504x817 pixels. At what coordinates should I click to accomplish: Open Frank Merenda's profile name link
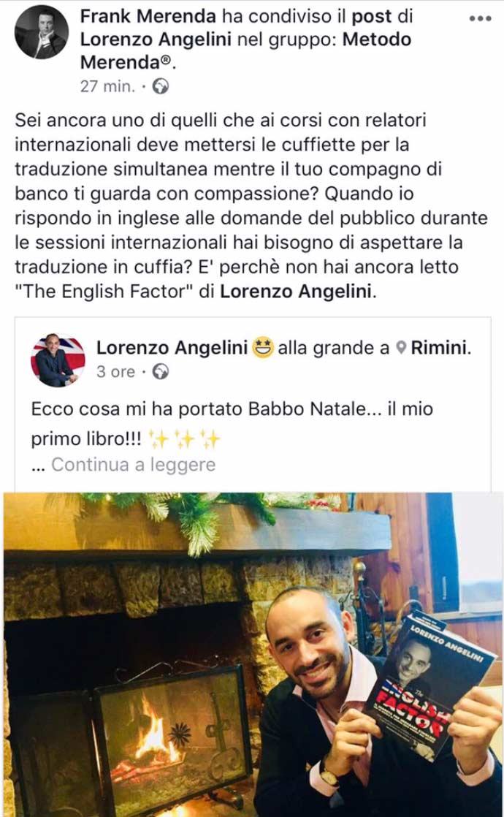(x=148, y=16)
